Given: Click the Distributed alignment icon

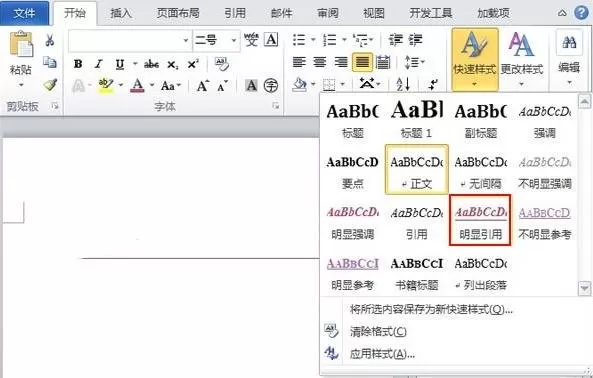Looking at the screenshot, I should [x=383, y=62].
